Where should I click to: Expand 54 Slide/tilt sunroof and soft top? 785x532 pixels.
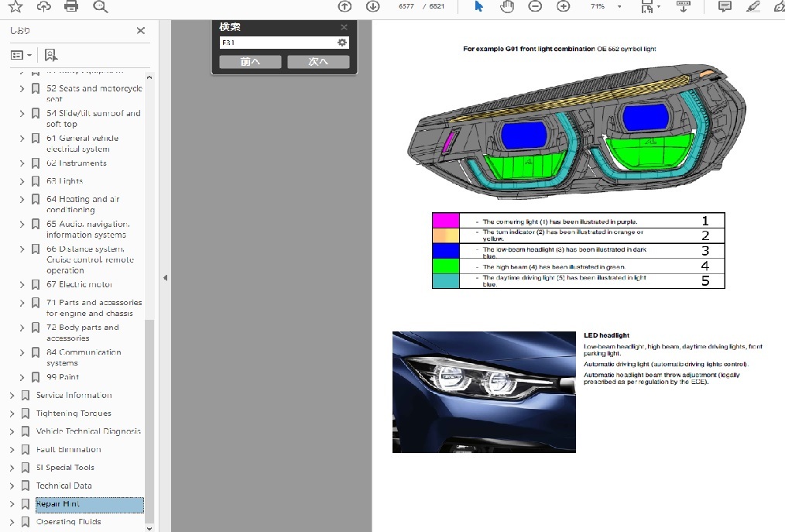(x=22, y=114)
